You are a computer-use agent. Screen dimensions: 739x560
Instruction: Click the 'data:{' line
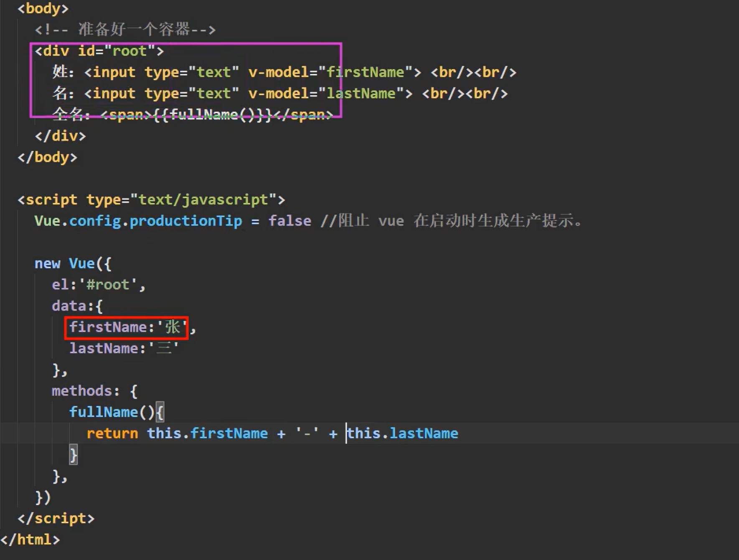click(x=77, y=306)
